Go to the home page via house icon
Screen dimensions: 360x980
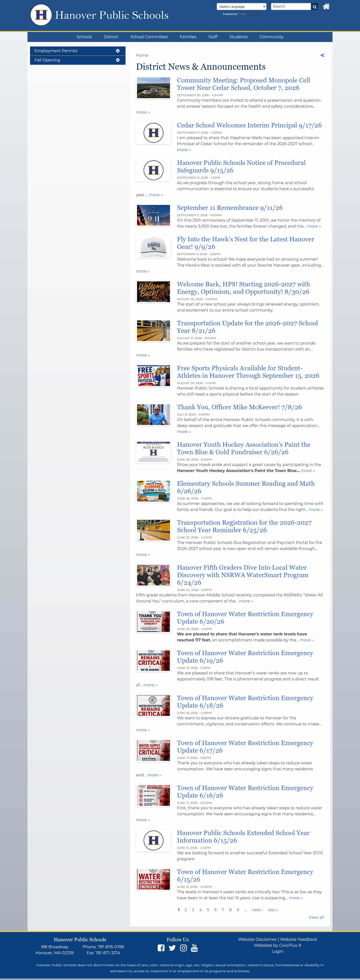click(326, 6)
